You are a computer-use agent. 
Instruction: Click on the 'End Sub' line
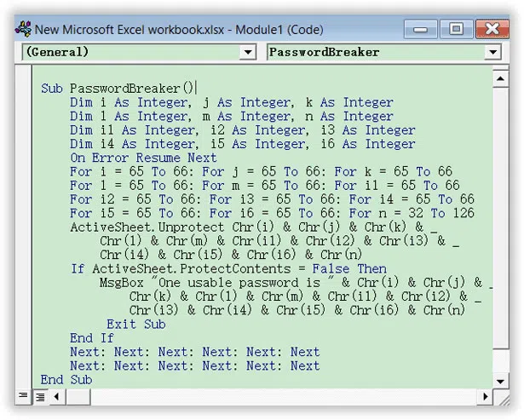pos(66,379)
